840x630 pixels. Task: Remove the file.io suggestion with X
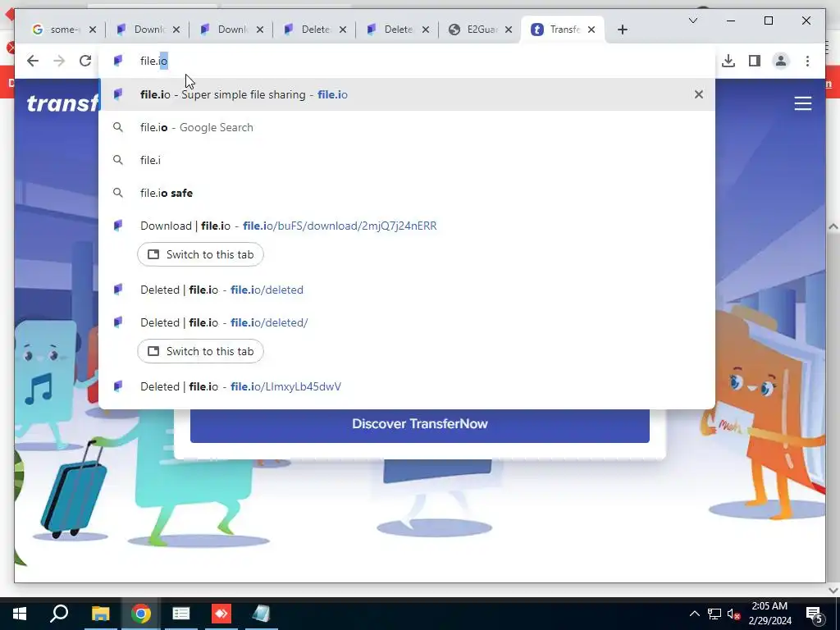click(699, 94)
